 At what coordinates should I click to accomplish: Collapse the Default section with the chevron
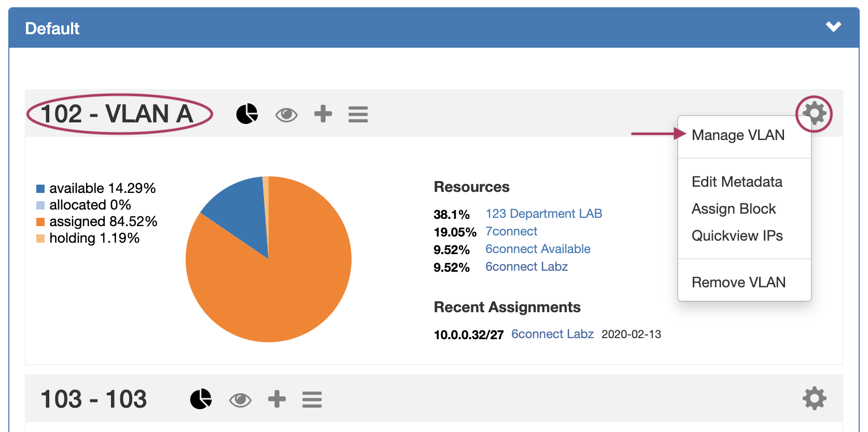[833, 26]
